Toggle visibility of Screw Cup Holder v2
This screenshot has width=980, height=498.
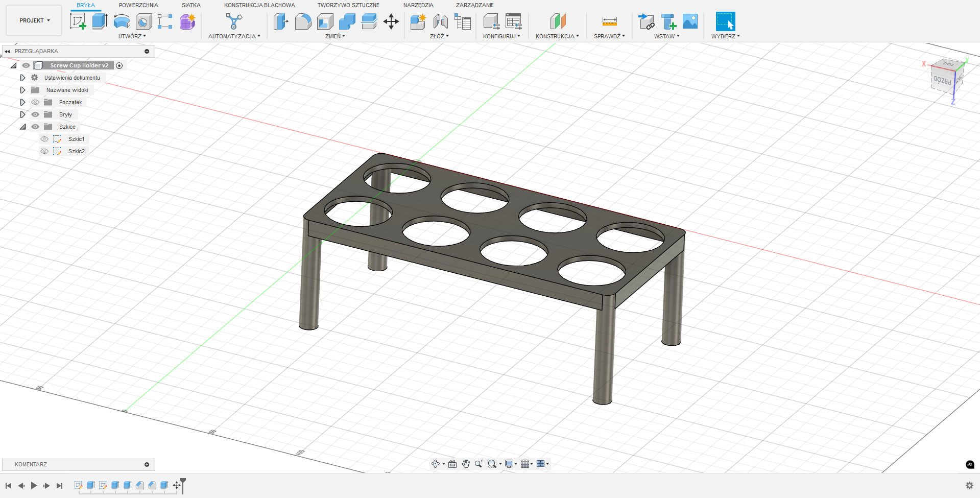coord(26,65)
